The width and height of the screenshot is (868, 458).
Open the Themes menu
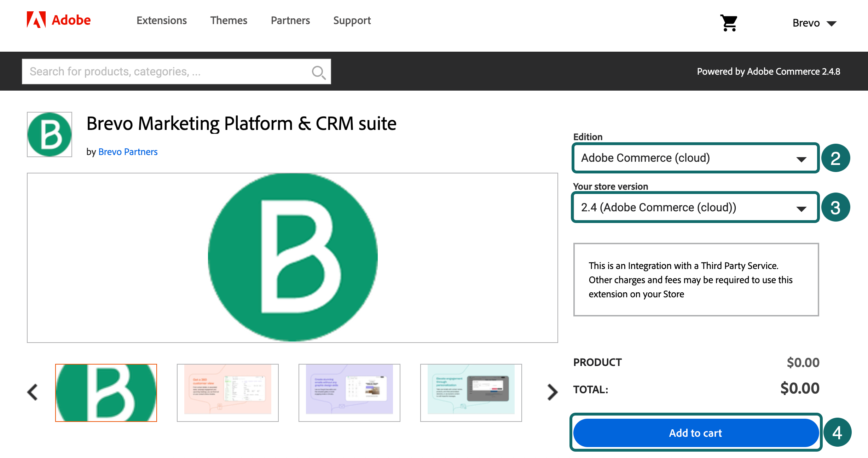pos(228,21)
